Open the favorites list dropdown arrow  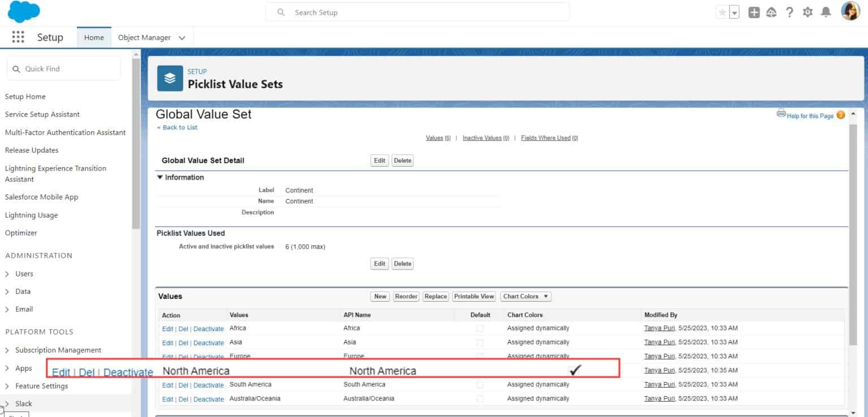click(x=734, y=12)
